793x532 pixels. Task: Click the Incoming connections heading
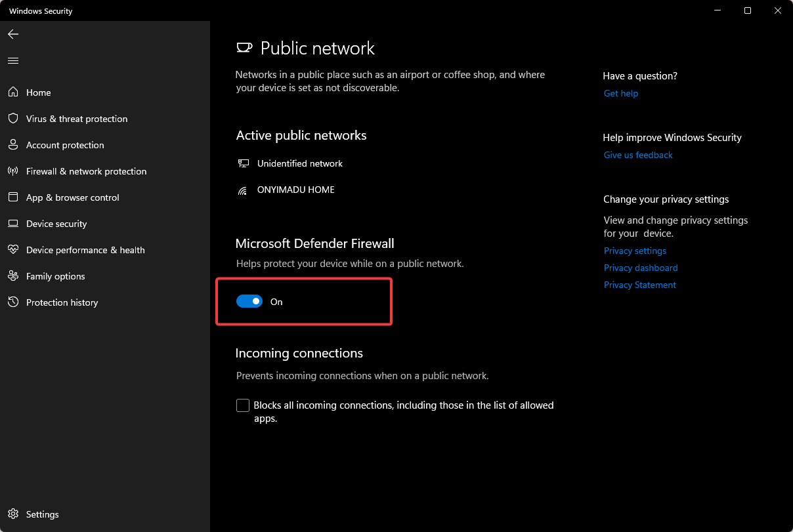299,353
